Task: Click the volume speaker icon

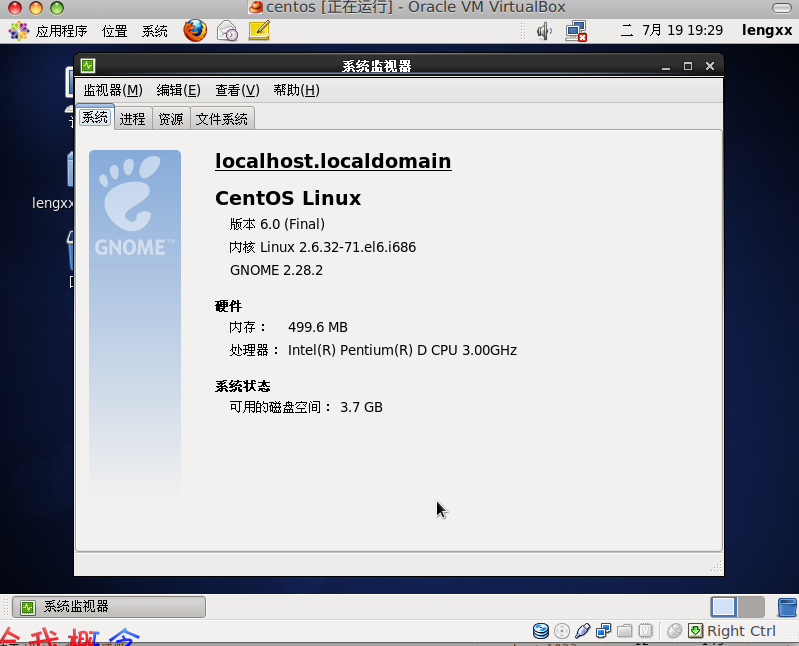Action: (544, 31)
